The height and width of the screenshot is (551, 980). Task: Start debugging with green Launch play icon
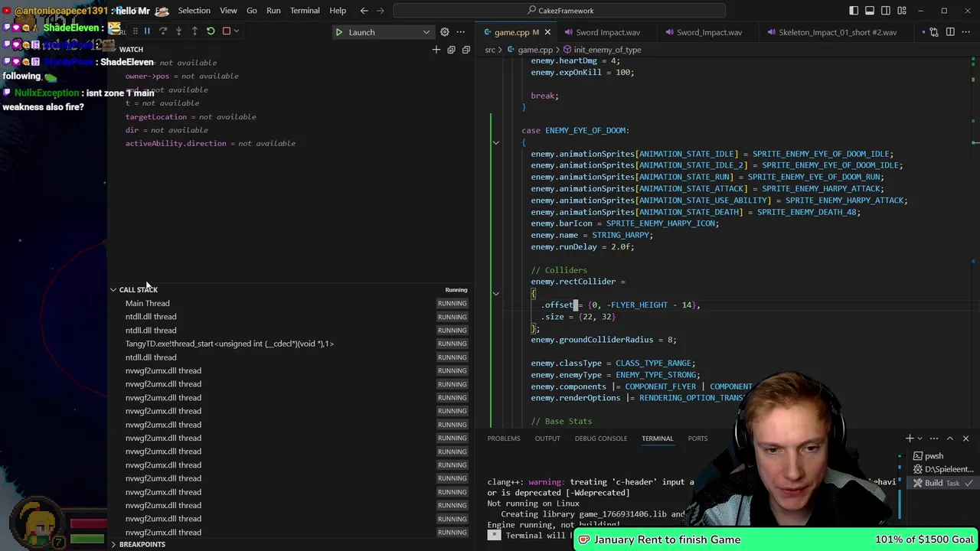[338, 32]
